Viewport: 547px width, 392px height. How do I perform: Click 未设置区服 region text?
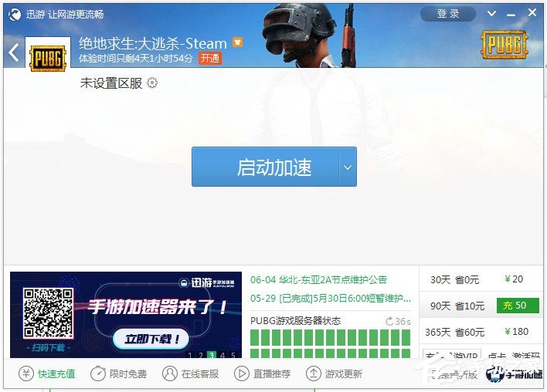click(x=111, y=83)
